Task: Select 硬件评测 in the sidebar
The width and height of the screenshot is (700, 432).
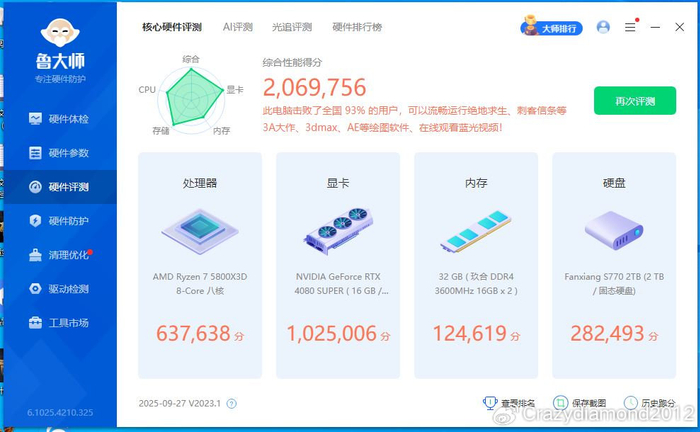Action: pyautogui.click(x=59, y=187)
